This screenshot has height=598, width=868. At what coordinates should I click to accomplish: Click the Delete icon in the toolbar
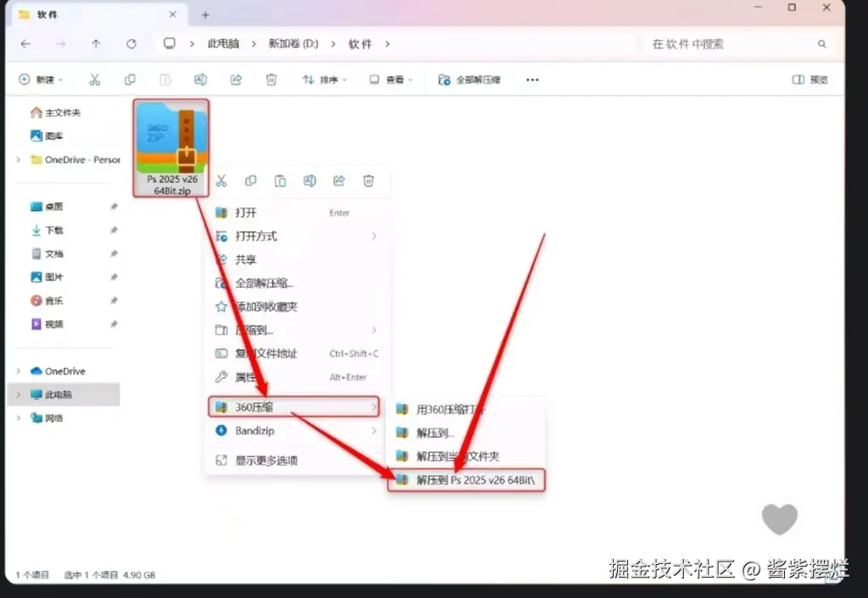click(x=271, y=79)
